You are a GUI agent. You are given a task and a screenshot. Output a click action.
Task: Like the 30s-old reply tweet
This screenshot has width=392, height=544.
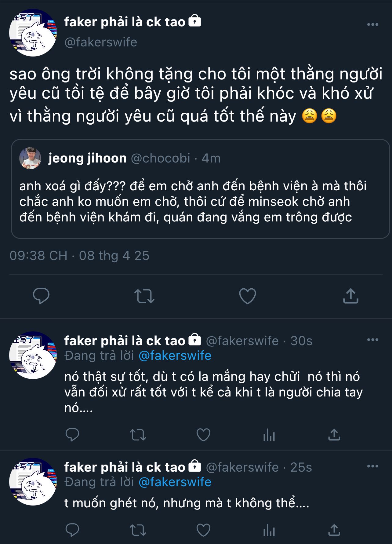pyautogui.click(x=203, y=435)
